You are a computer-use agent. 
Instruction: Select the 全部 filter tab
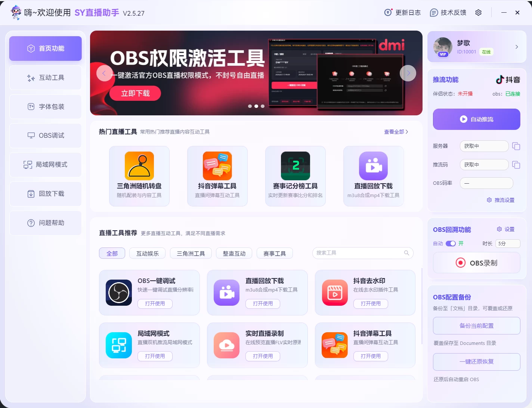(112, 253)
